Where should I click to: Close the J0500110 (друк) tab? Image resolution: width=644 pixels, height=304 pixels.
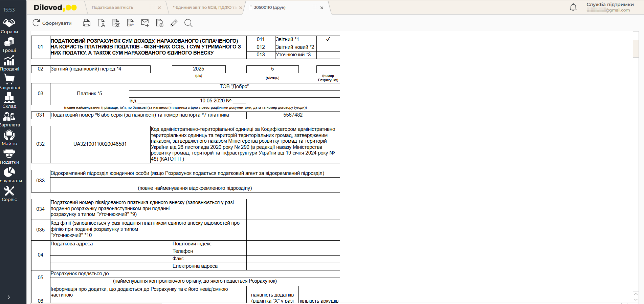322,8
